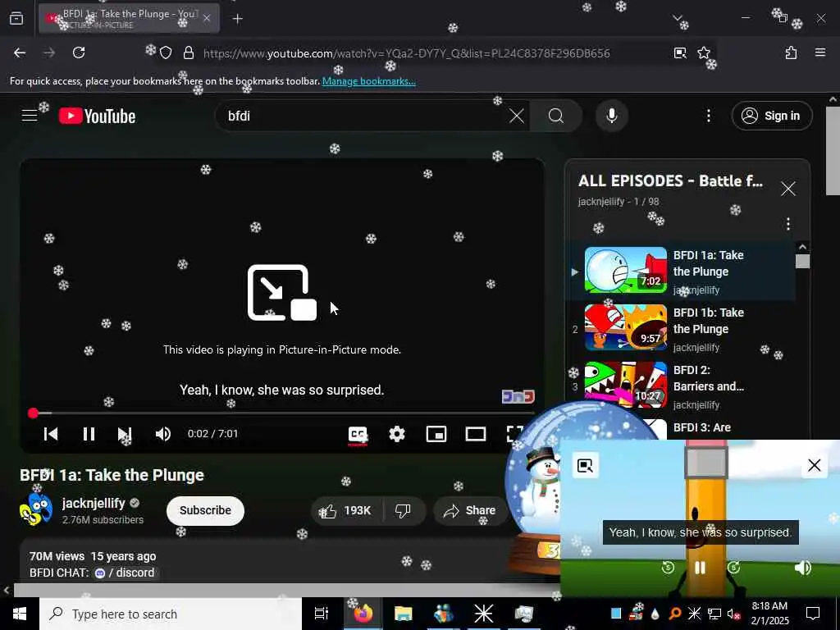Click the YouTube URL address bar

coord(406,53)
